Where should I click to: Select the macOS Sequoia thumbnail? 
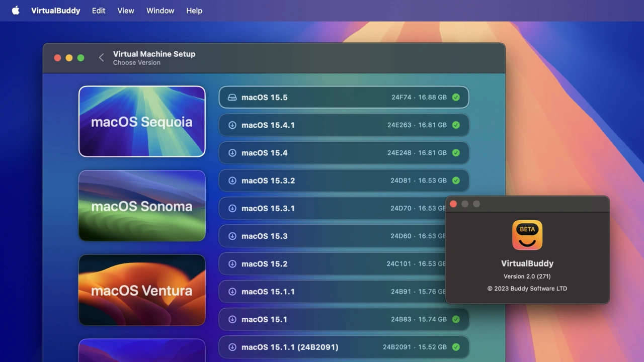pos(142,122)
